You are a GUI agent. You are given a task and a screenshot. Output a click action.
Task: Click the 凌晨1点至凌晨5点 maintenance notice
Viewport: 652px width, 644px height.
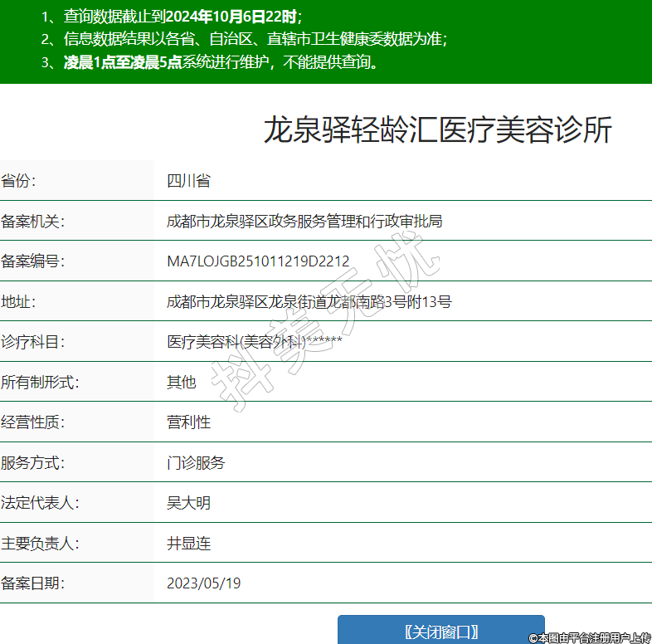point(123,61)
